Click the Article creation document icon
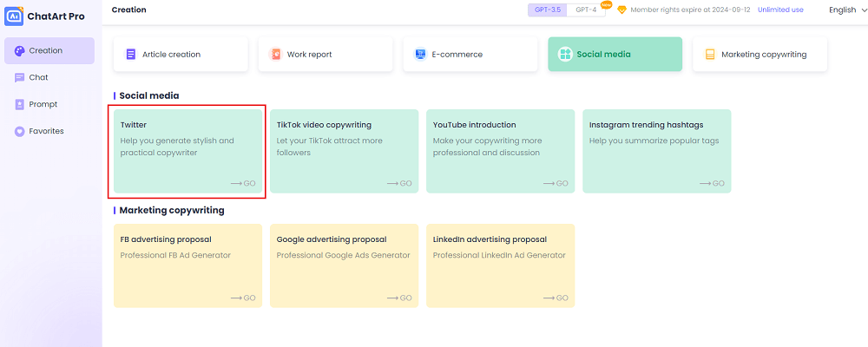 tap(131, 55)
